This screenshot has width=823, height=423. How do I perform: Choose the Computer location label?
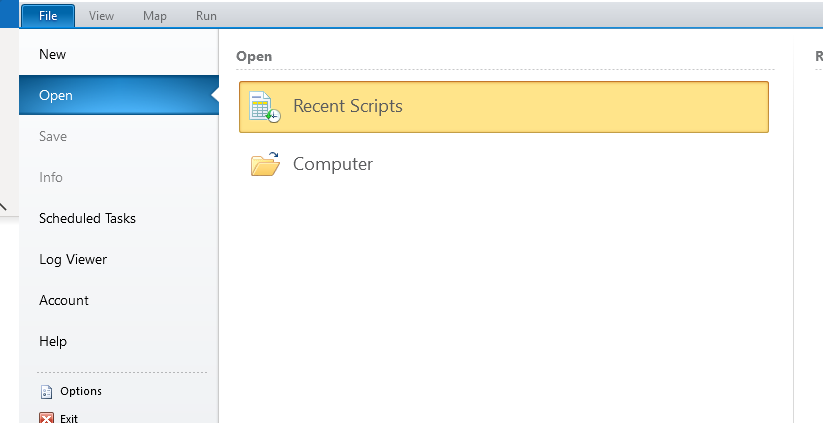tap(333, 164)
